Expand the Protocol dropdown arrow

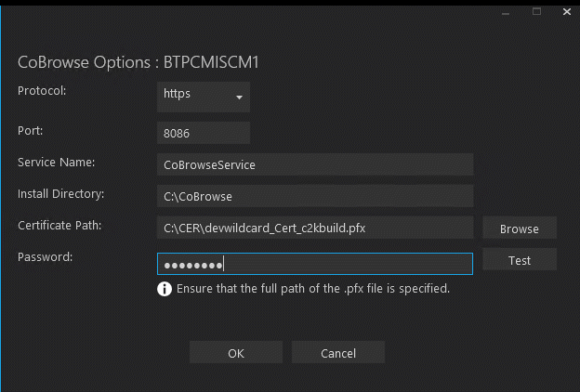tap(239, 98)
